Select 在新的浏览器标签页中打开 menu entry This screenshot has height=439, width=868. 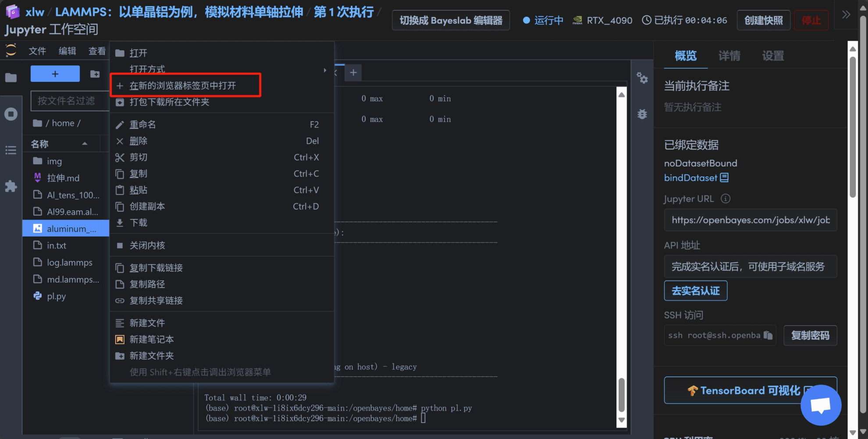click(183, 85)
